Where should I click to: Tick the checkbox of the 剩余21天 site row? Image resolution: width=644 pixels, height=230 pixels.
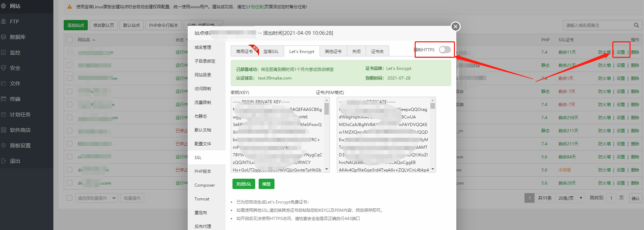click(x=70, y=65)
